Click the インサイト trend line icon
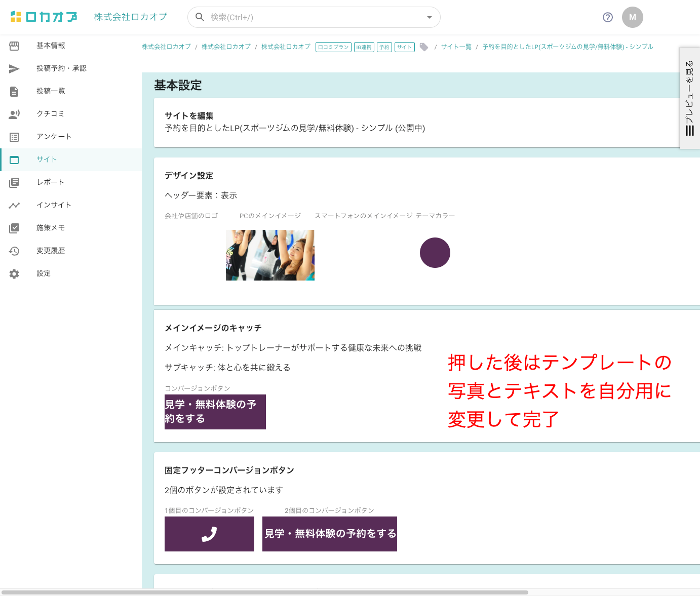 click(x=14, y=206)
